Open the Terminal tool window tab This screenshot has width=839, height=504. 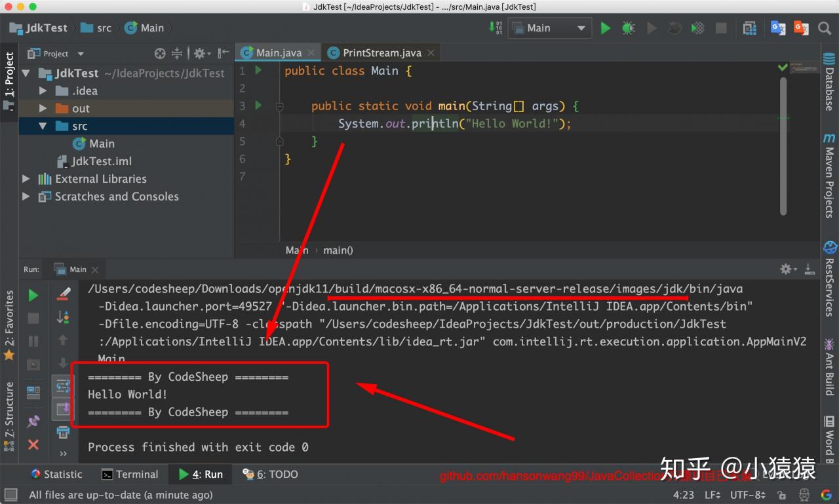pos(130,474)
